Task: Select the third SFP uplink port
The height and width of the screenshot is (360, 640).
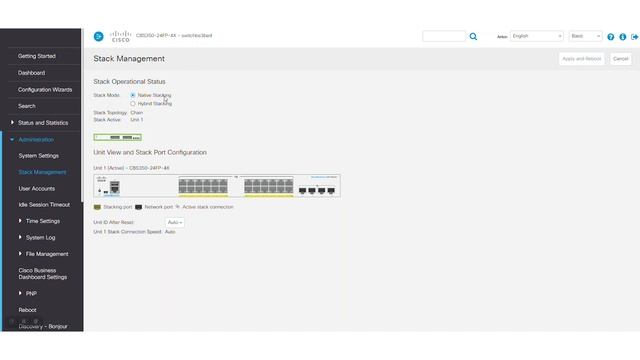Action: pyautogui.click(x=322, y=191)
